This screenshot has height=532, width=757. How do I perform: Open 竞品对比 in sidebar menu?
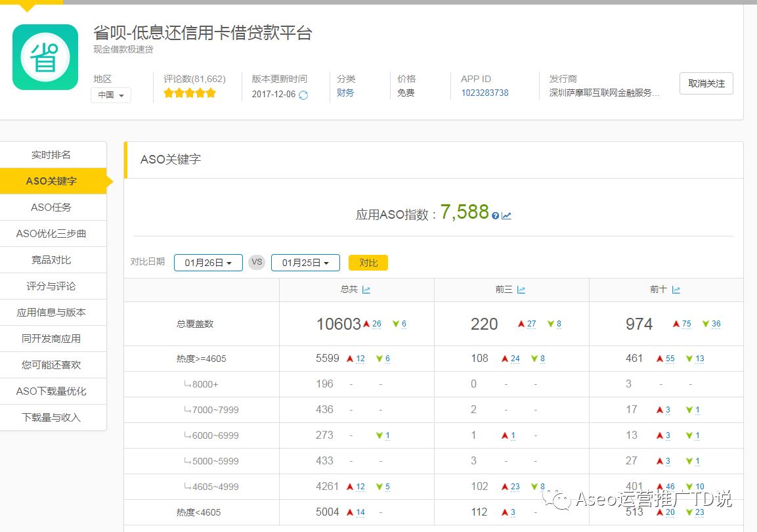click(51, 260)
